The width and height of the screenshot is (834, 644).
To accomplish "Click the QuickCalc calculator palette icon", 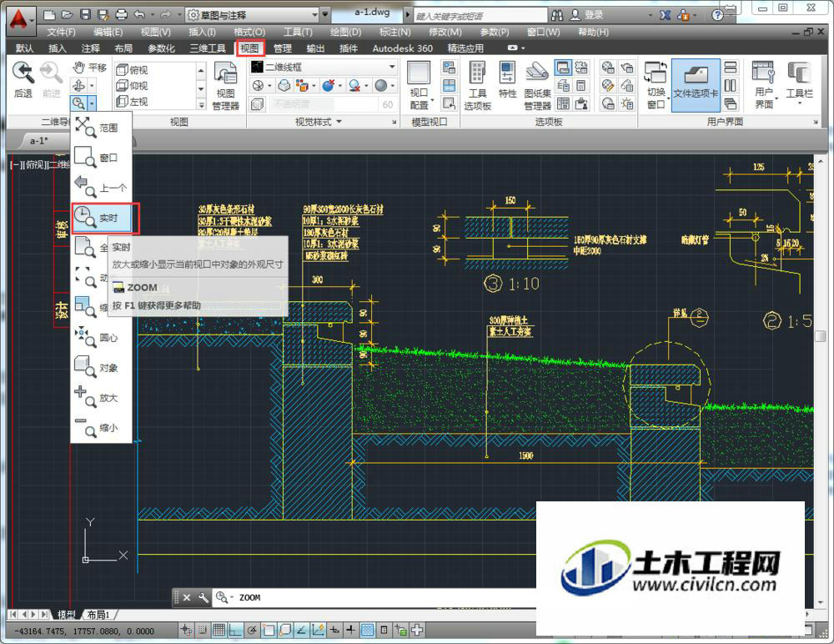I will (581, 85).
